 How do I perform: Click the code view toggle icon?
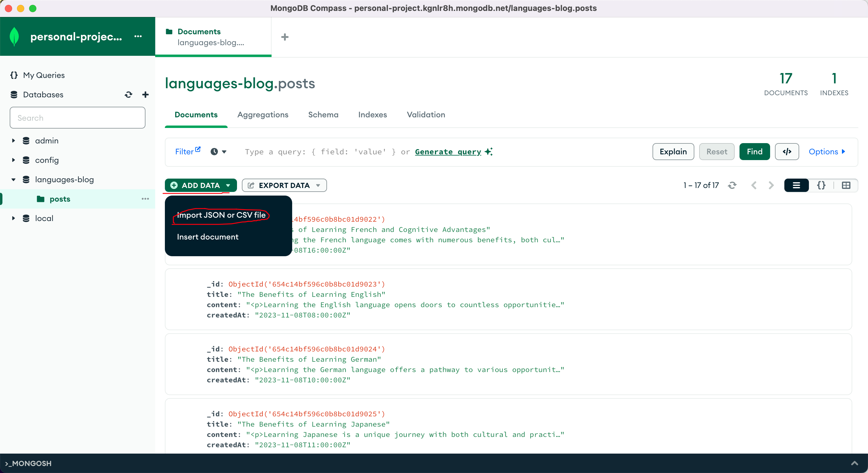click(x=821, y=185)
